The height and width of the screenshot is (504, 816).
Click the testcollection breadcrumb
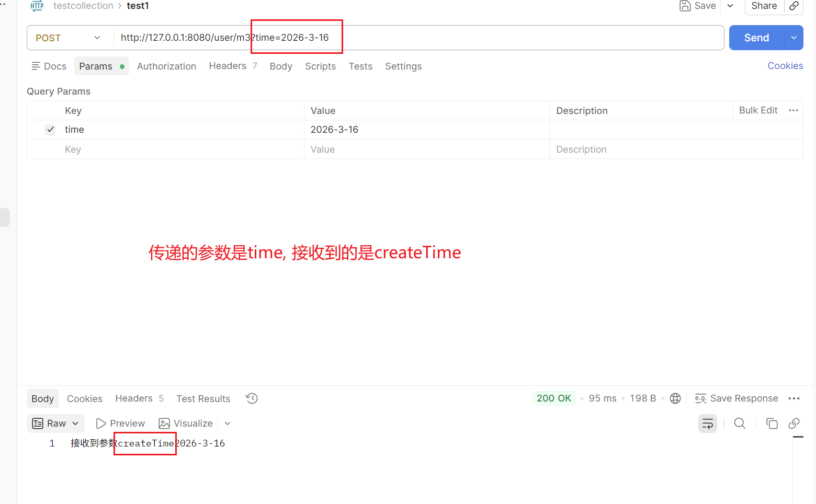coord(83,6)
